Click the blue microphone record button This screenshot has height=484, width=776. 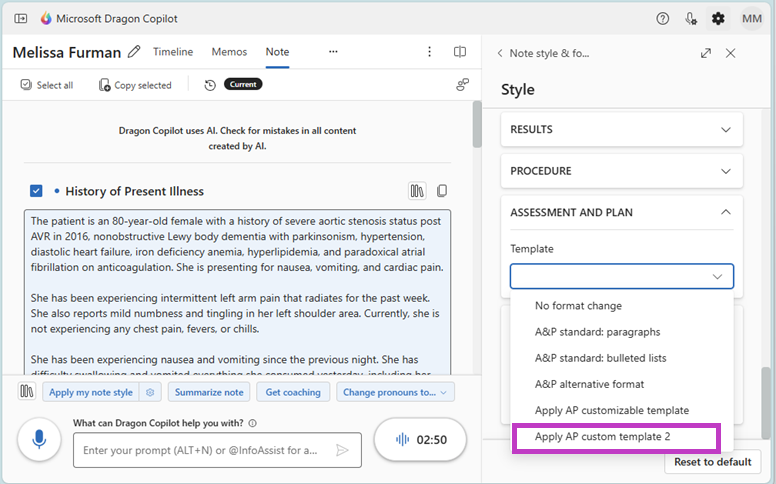[x=40, y=440]
